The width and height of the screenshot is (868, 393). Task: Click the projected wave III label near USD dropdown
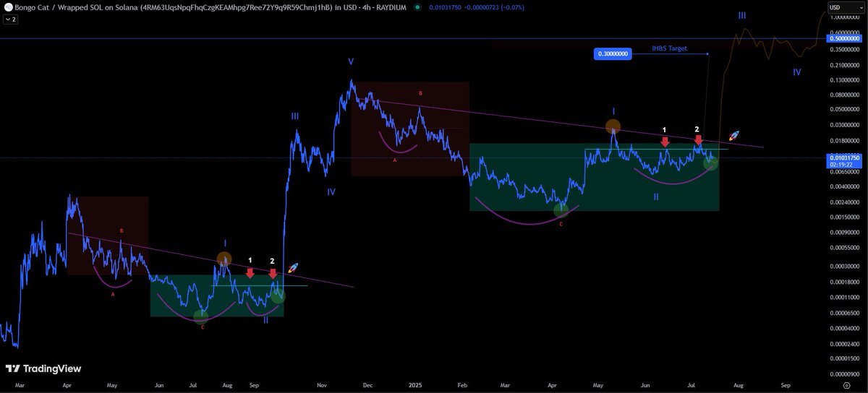pyautogui.click(x=742, y=15)
